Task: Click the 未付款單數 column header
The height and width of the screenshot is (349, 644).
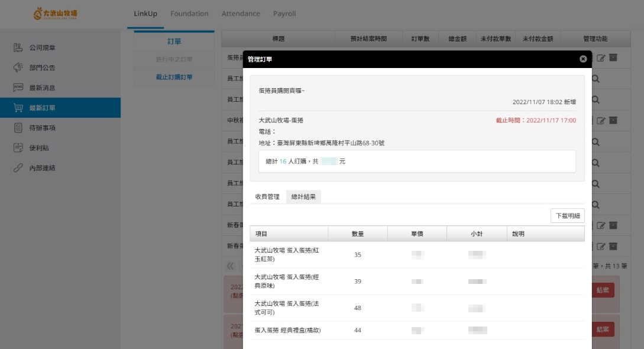Action: tap(496, 38)
